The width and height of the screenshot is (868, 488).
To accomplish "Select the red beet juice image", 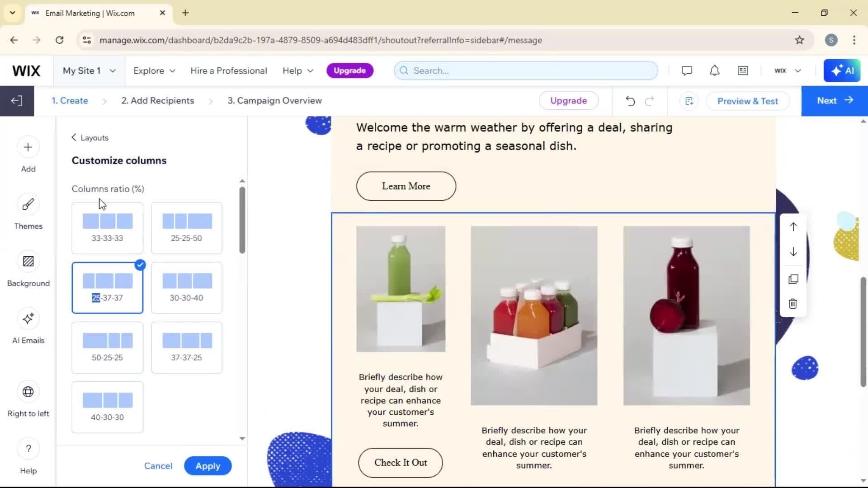I will point(686,316).
